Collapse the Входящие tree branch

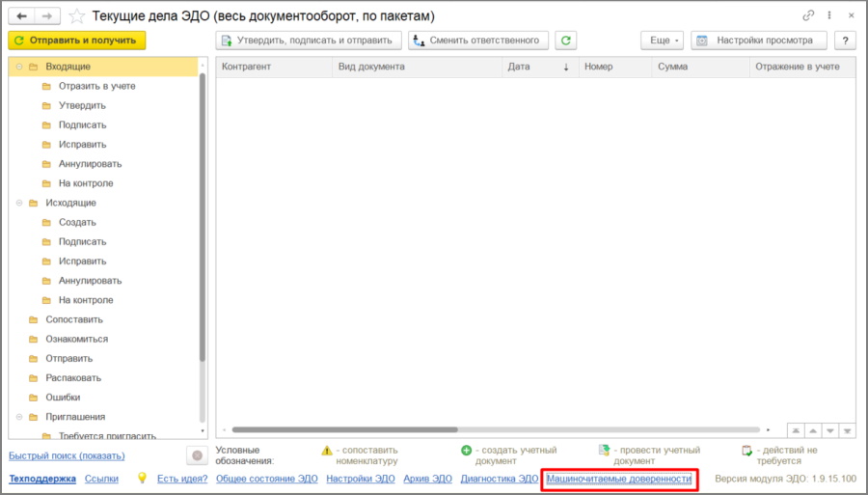(19, 67)
